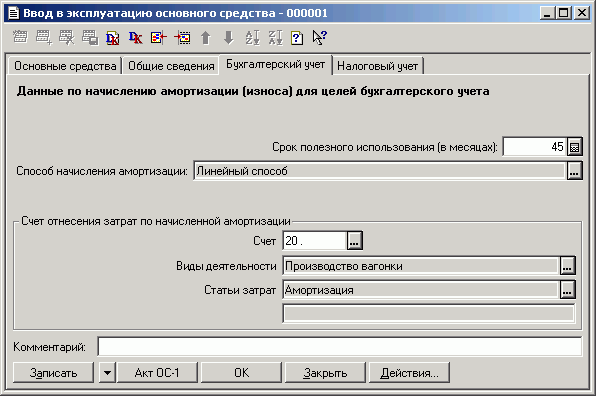Expand the dropdown arrow next to Записать
This screenshot has height=396, width=596.
tap(107, 373)
